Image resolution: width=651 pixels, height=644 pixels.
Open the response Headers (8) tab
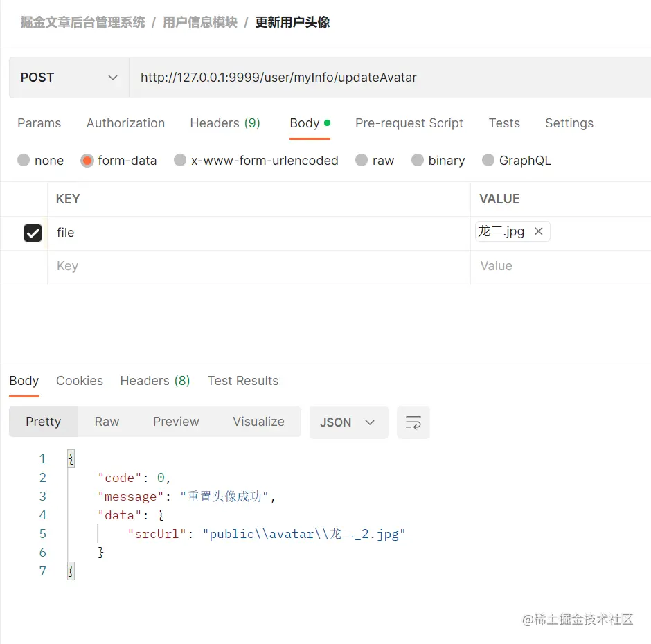coord(155,381)
